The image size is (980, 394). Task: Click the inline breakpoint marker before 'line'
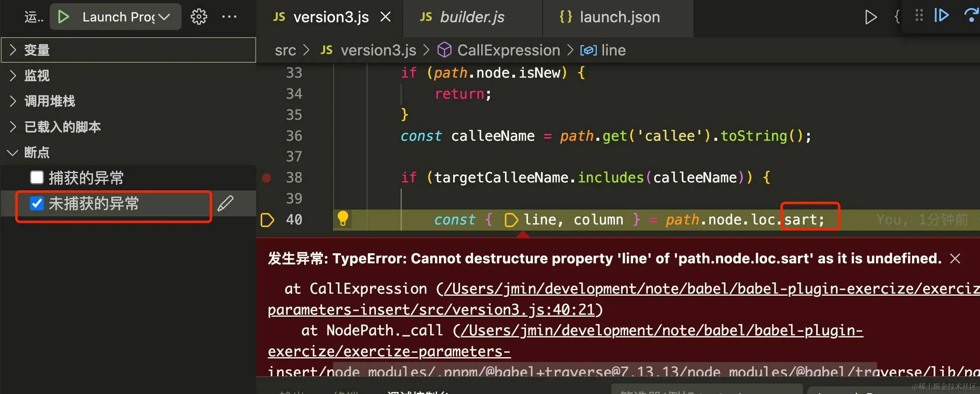(511, 220)
